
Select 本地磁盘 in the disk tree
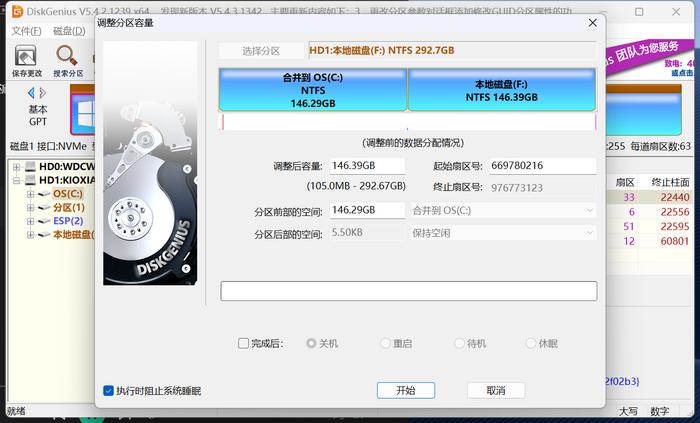coord(74,235)
